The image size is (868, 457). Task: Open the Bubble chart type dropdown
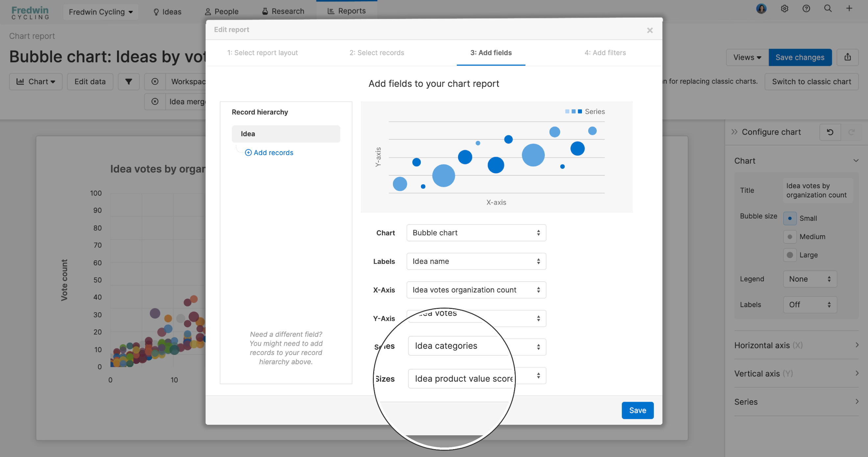point(476,233)
